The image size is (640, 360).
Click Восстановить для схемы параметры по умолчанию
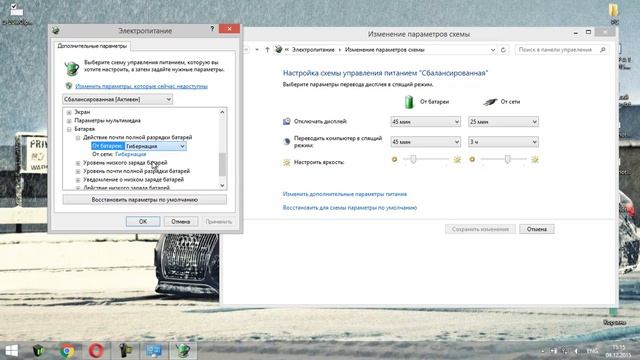coord(350,208)
